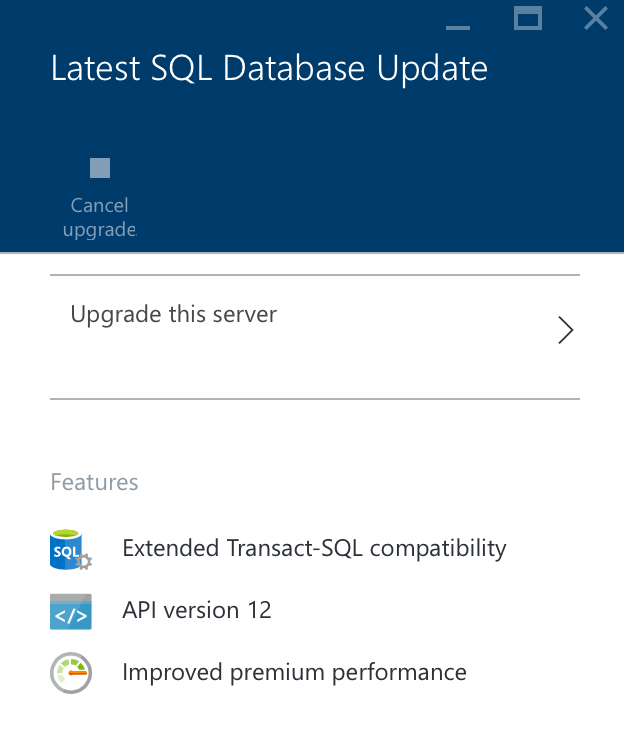Close the Latest SQL Database Update blade
The height and width of the screenshot is (730, 624).
(x=596, y=18)
